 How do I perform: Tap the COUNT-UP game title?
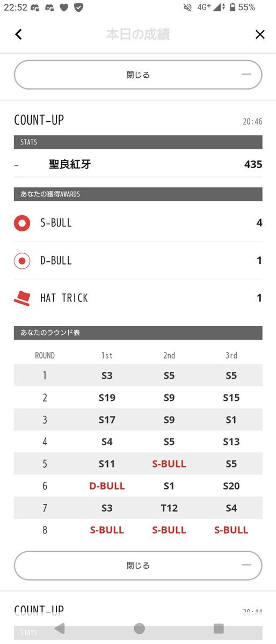(x=39, y=120)
